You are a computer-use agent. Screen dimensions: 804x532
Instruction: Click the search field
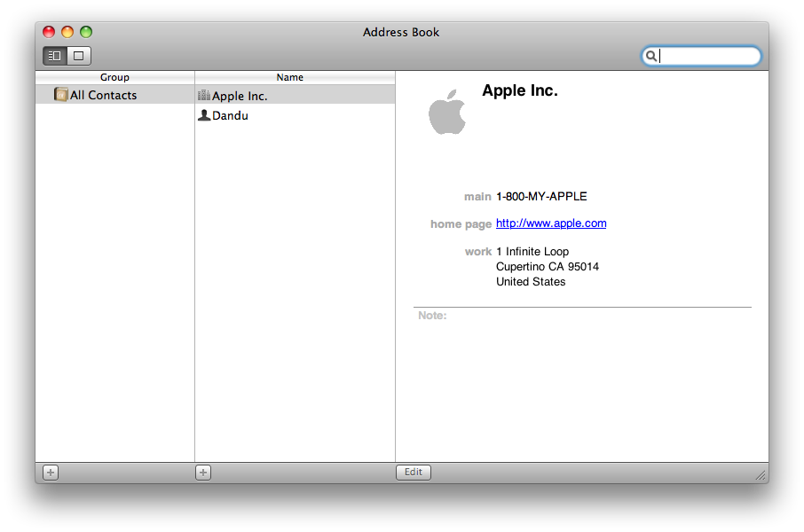point(701,56)
